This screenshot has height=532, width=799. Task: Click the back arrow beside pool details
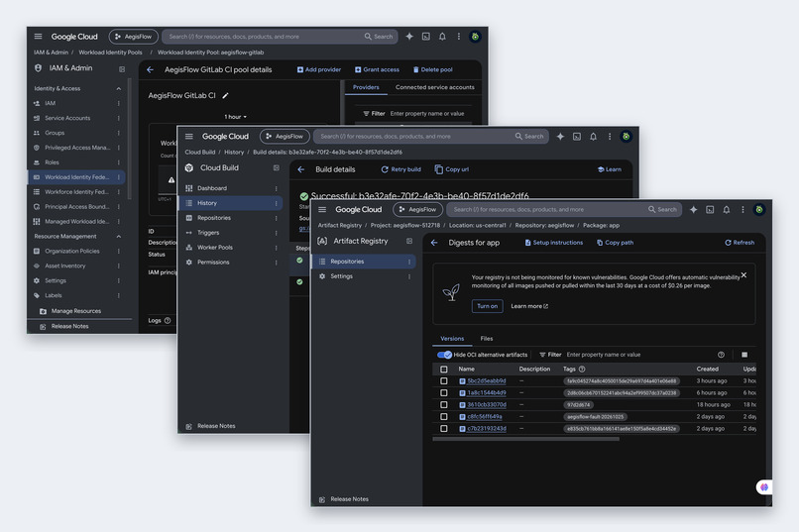pos(151,69)
